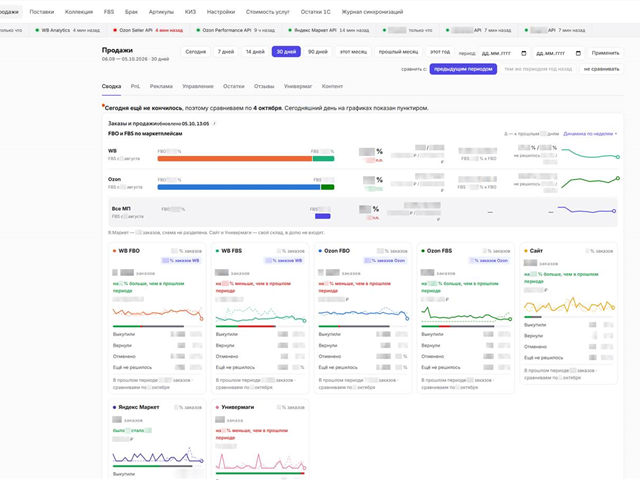
Task: Open Настройки in top navigation
Action: 221,12
